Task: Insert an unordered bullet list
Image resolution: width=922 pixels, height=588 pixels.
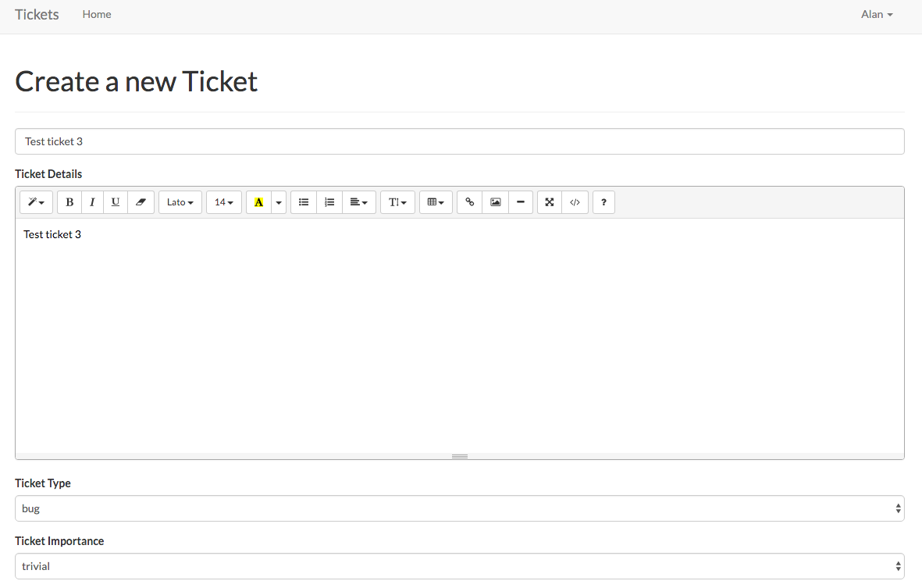Action: tap(304, 202)
